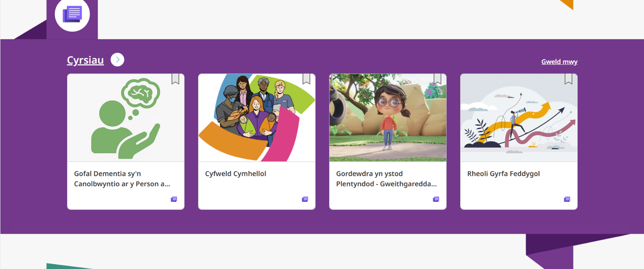This screenshot has height=269, width=644.
Task: Open the Cyrsiau heading link
Action: 86,60
